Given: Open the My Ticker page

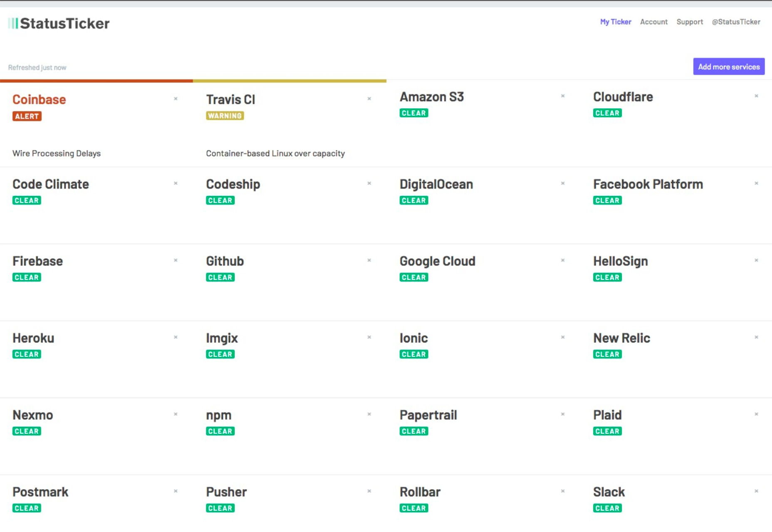Looking at the screenshot, I should (616, 22).
